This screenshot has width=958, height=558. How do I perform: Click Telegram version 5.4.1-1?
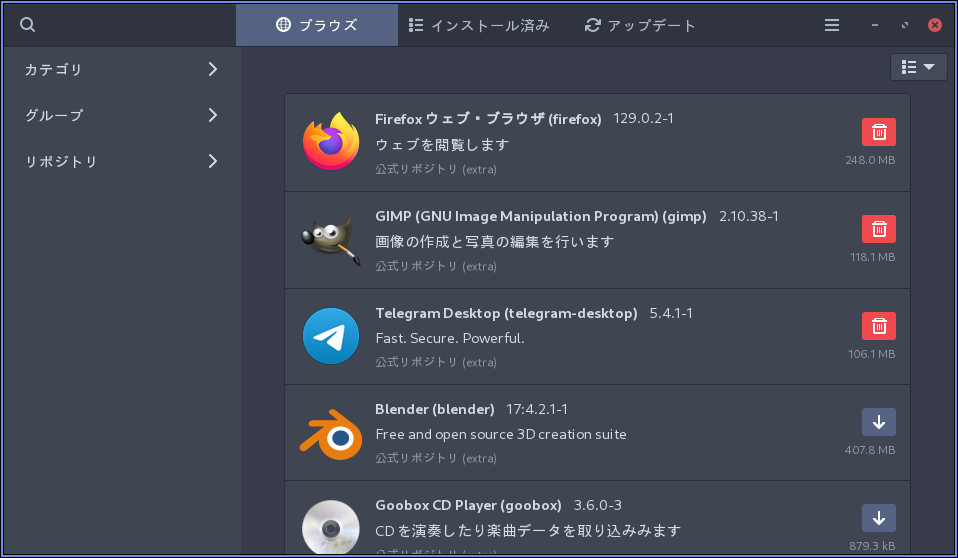point(671,314)
